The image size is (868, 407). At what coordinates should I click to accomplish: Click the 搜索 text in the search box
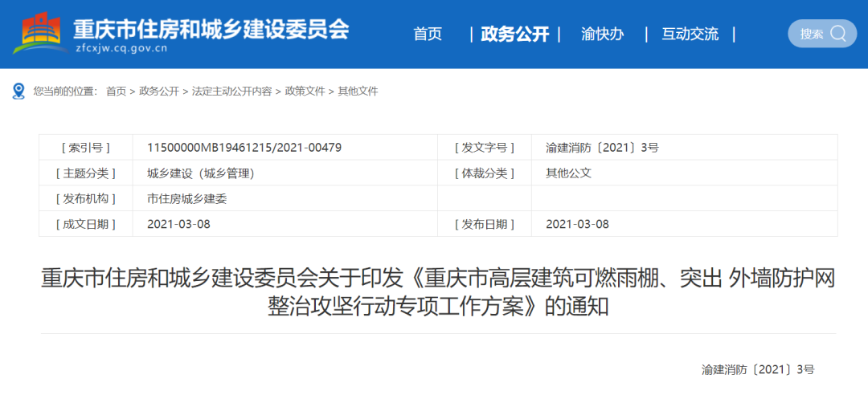coord(811,34)
